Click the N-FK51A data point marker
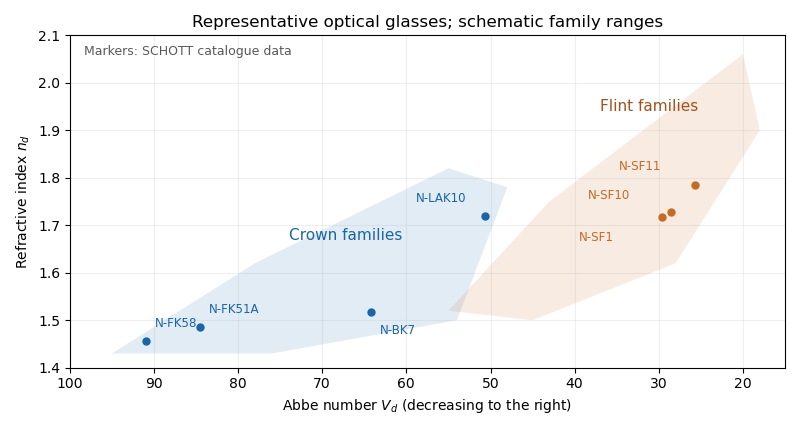 click(201, 327)
